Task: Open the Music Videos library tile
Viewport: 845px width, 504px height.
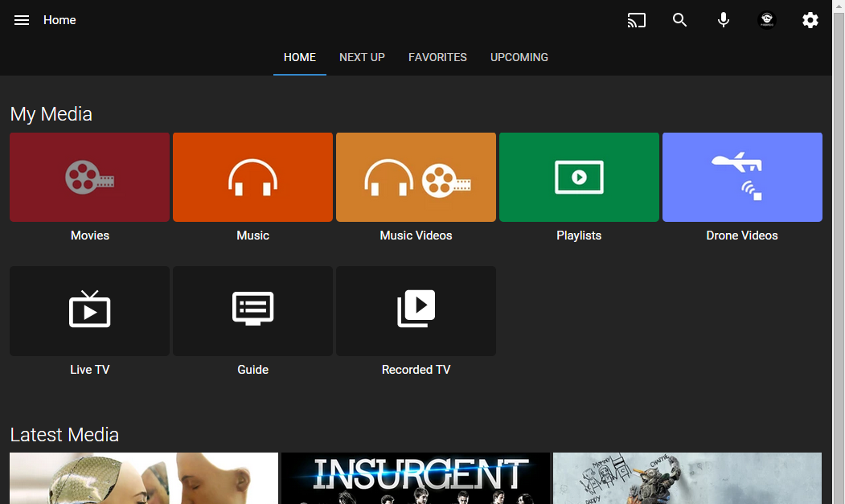Action: point(416,177)
